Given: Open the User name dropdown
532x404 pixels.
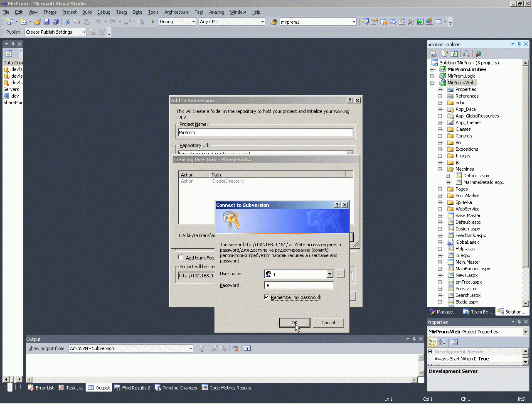Looking at the screenshot, I should (330, 274).
